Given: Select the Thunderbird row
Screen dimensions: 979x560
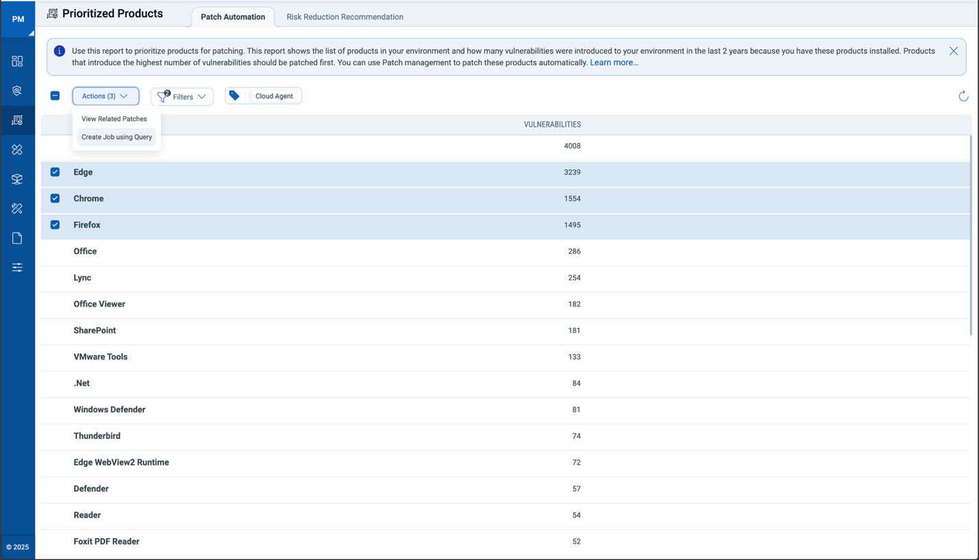Looking at the screenshot, I should tap(506, 436).
